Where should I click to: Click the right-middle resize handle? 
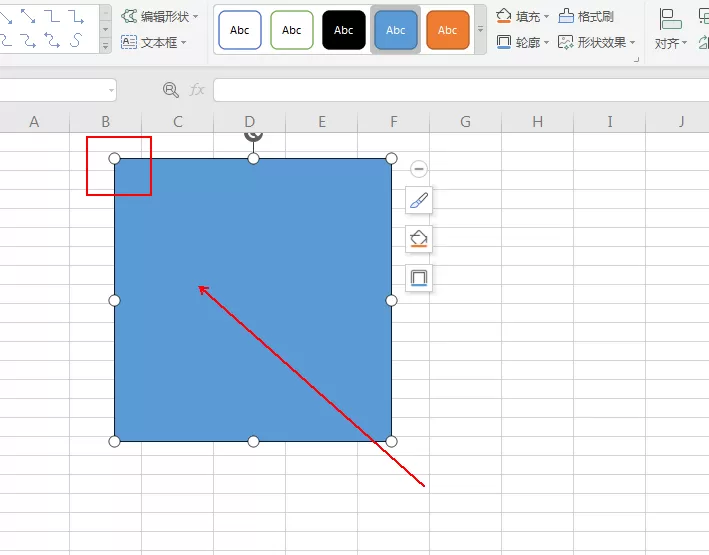click(x=392, y=300)
